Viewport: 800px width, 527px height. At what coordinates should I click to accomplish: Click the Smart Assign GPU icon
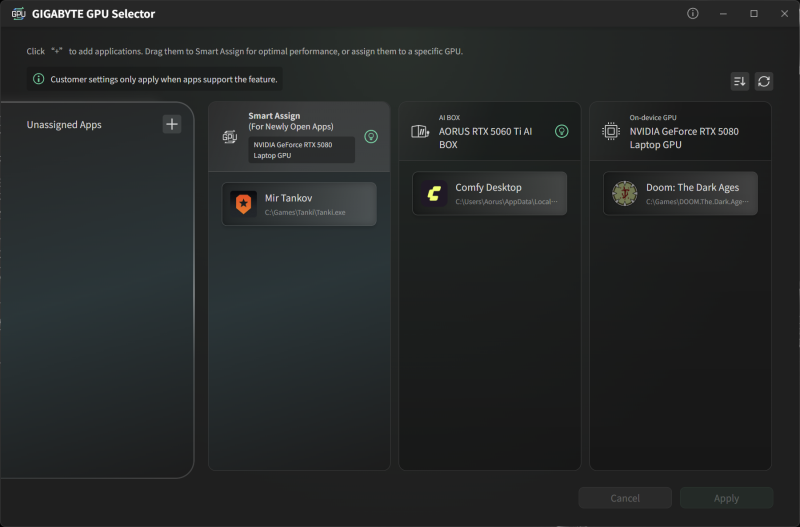(230, 136)
